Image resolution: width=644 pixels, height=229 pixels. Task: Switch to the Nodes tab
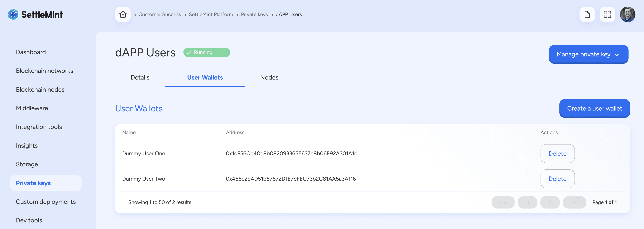[269, 77]
